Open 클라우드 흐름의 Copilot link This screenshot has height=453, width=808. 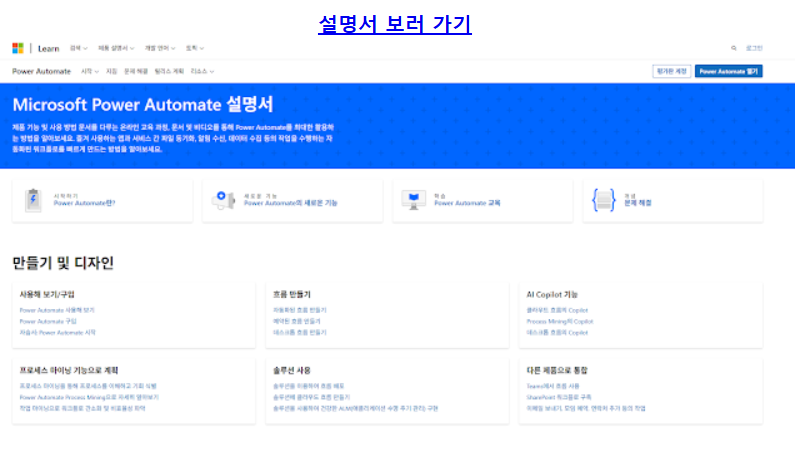[x=557, y=310]
